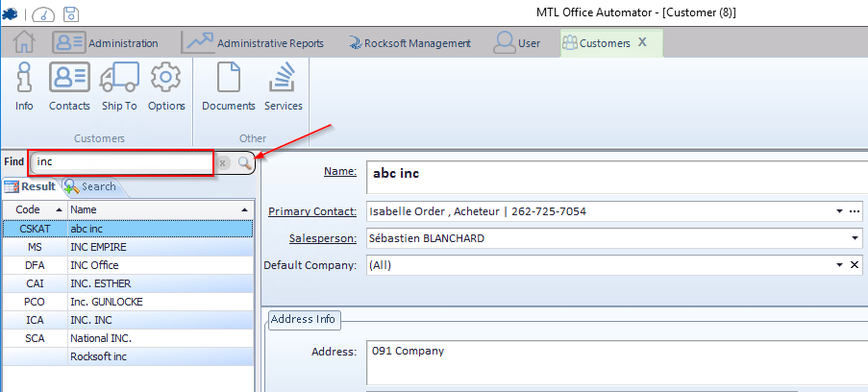Screen dimensions: 868x392
Task: Click the home icon tab
Action: coord(24,43)
